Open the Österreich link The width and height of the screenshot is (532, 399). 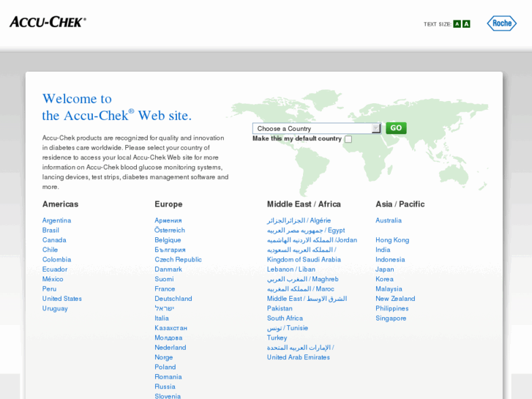tap(170, 230)
